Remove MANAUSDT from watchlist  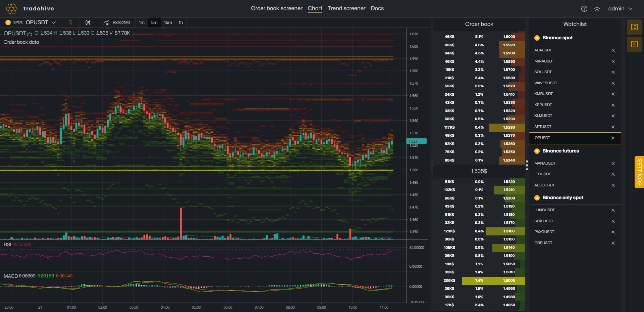[613, 164]
